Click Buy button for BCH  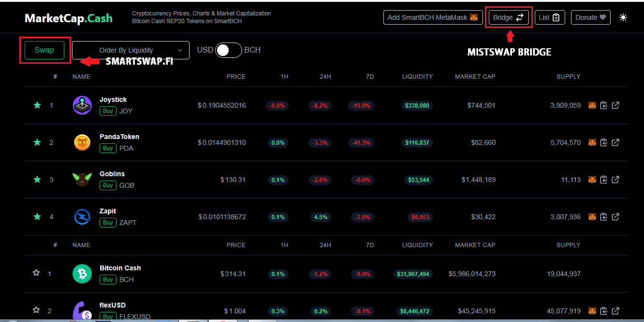coord(108,280)
